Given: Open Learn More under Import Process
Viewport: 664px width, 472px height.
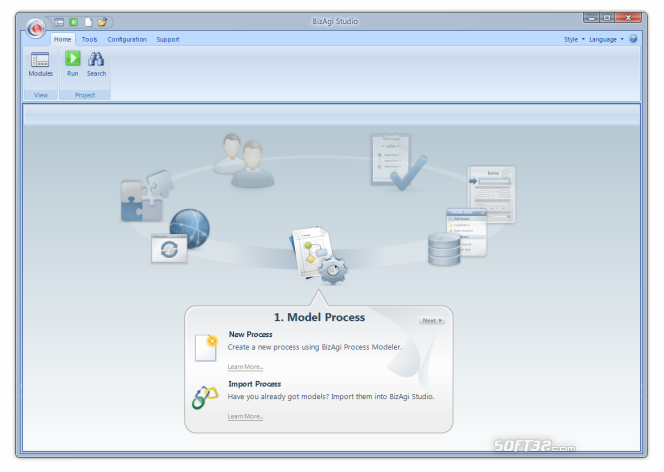Looking at the screenshot, I should point(245,416).
